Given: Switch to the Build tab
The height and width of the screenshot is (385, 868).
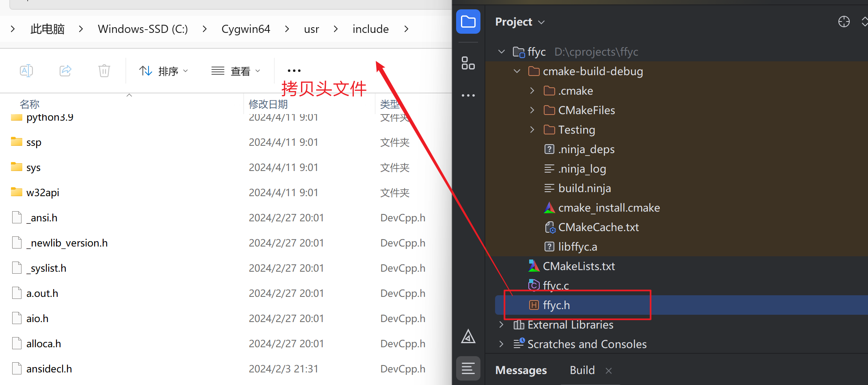Looking at the screenshot, I should tap(582, 370).
